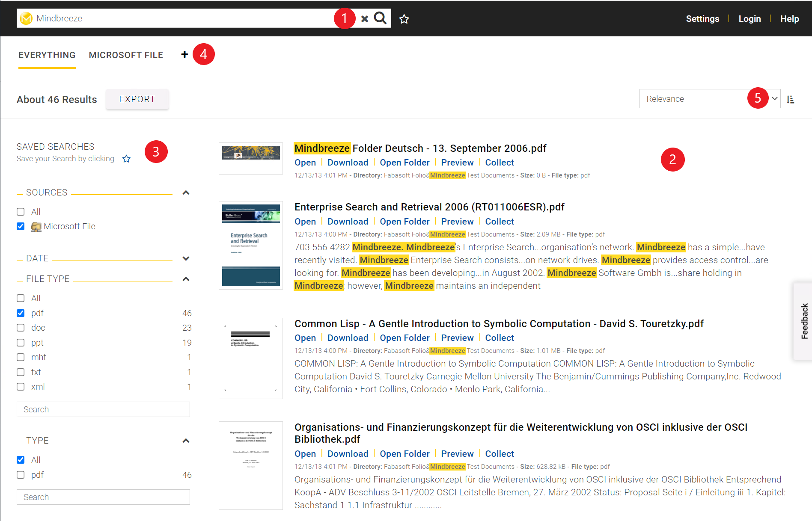812x521 pixels.
Task: Check the All checkbox under Sources
Action: coord(21,212)
